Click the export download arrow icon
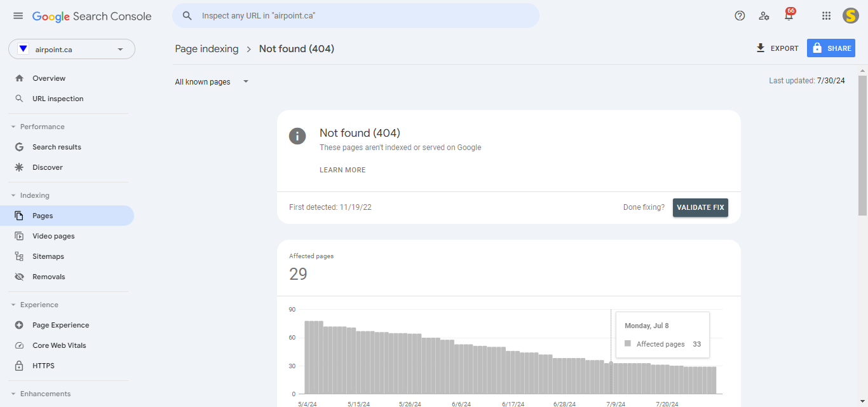 pyautogui.click(x=761, y=48)
